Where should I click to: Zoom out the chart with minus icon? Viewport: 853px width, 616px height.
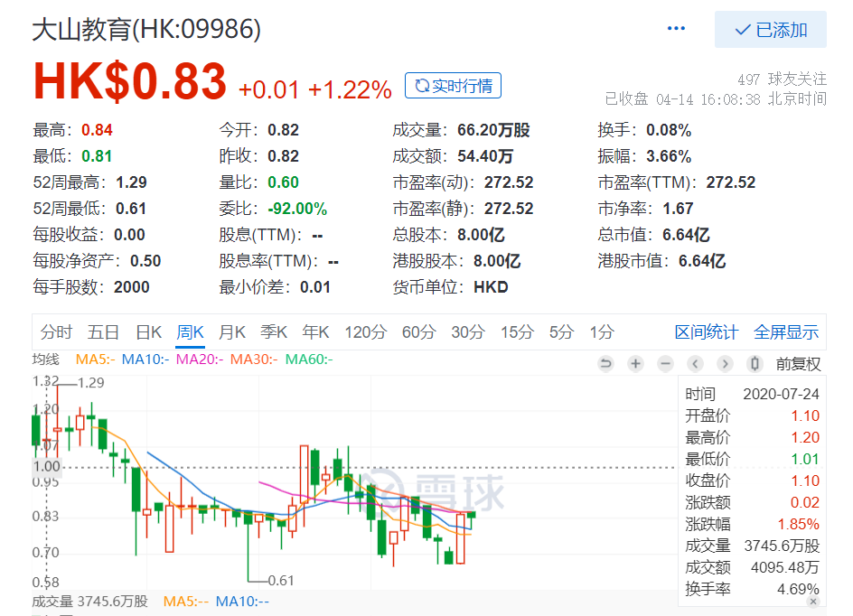pos(665,364)
